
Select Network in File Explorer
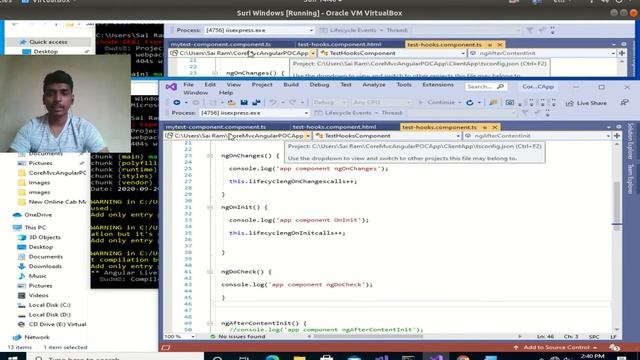(x=36, y=337)
